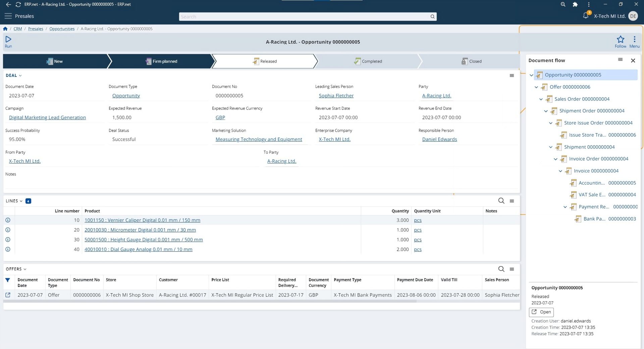The height and width of the screenshot is (349, 644).
Task: Click the Run icon
Action: 8,39
